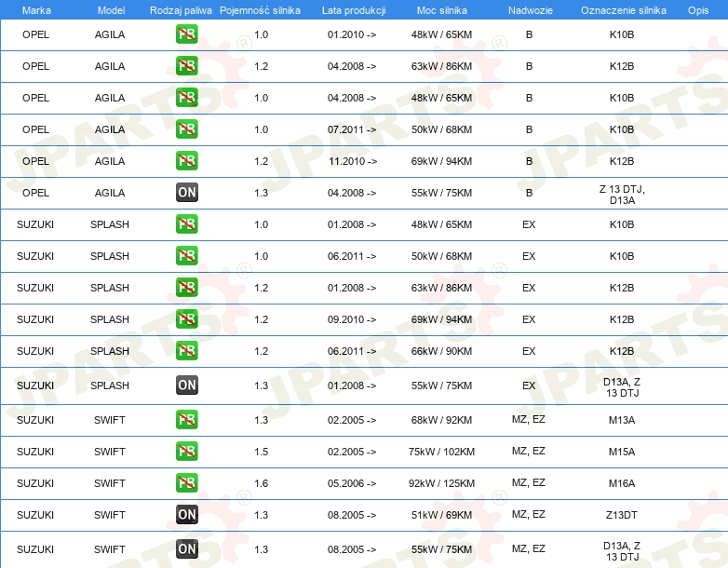
Task: Click 'SPLASH' in the 09.2010 row
Action: point(110,319)
